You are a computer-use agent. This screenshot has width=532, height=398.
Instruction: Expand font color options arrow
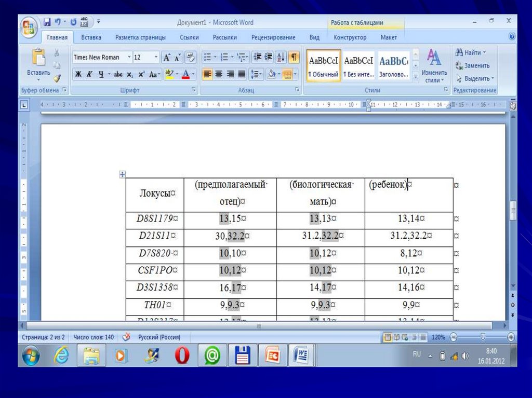pos(193,74)
